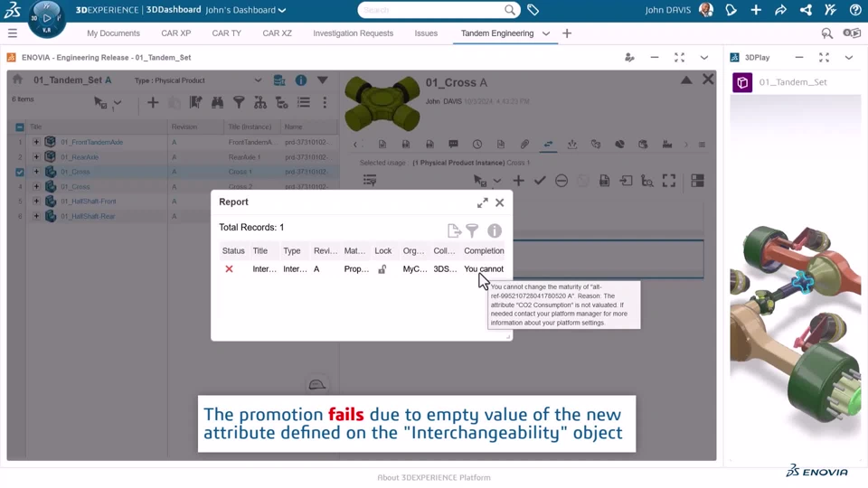Uncheck the checkbox for row 01_Cross Cross 1
The width and height of the screenshot is (868, 488).
coord(20,172)
